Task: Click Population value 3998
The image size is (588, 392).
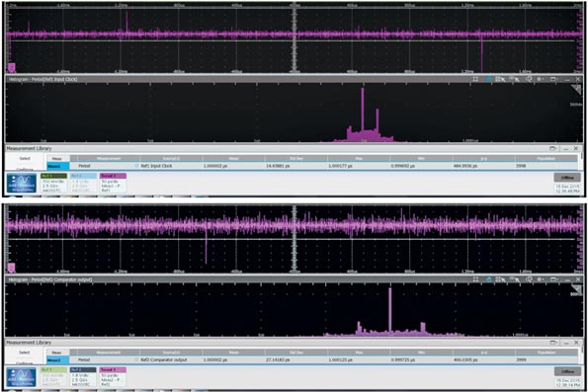Action: tap(521, 166)
